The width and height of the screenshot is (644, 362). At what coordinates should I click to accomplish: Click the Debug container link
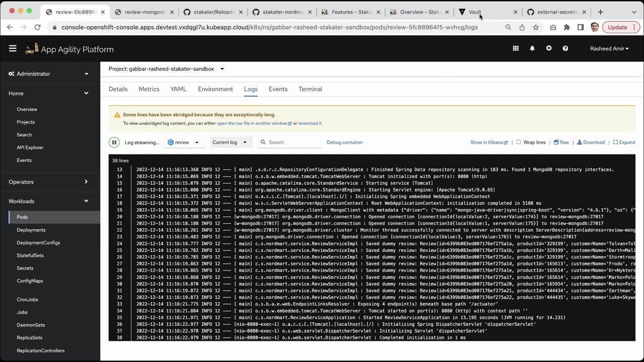tap(345, 142)
